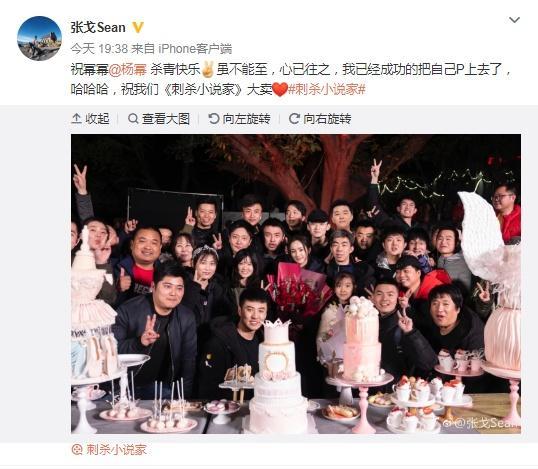Collapse the image with 收起
538x469 pixels.
90,119
